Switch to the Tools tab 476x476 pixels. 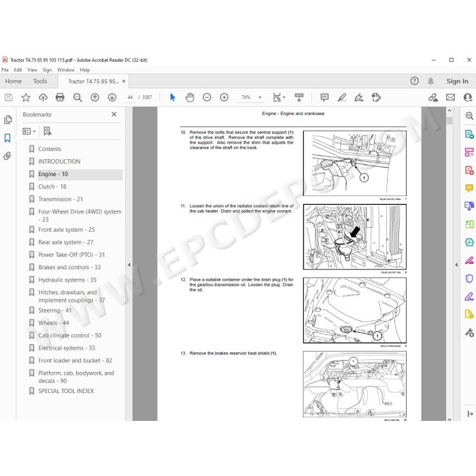(40, 82)
